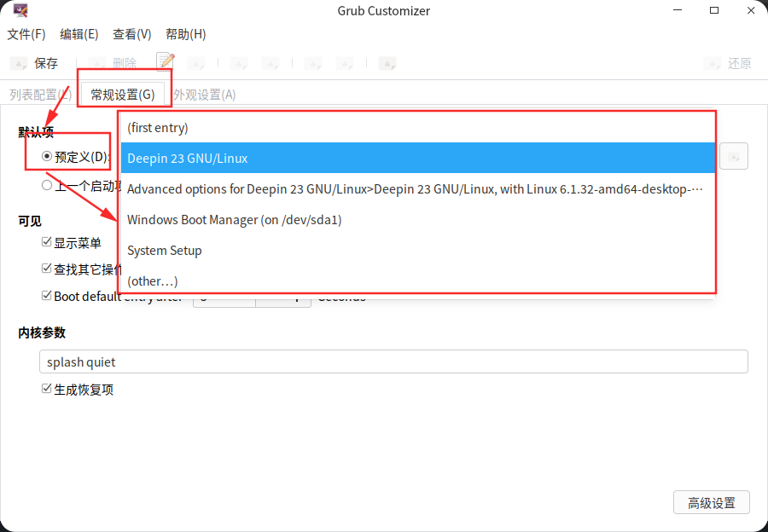Viewport: 768px width, 532px height.
Task: Toggle the 生成恢复项 checkbox
Action: tap(47, 389)
